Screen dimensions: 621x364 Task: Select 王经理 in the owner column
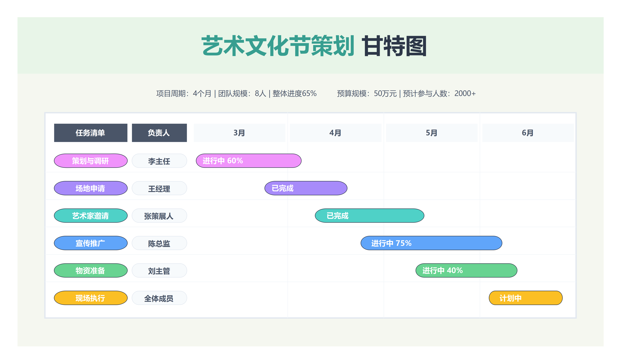click(x=159, y=188)
